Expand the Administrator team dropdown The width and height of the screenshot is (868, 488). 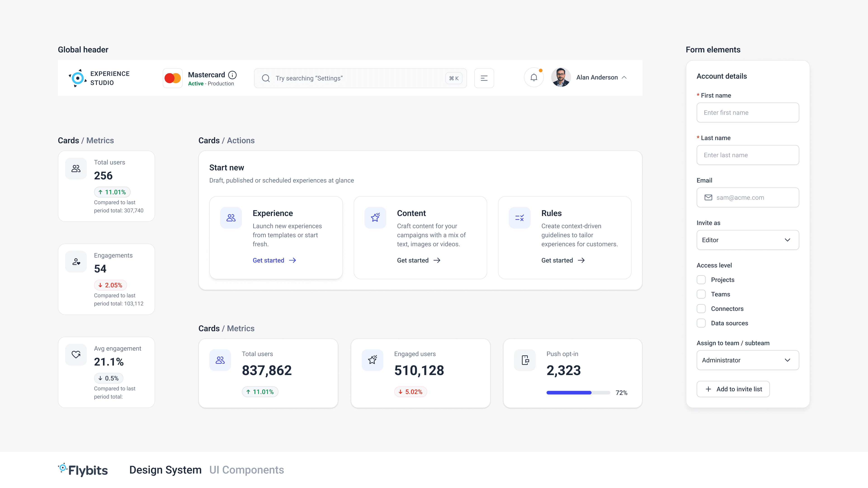click(x=747, y=360)
